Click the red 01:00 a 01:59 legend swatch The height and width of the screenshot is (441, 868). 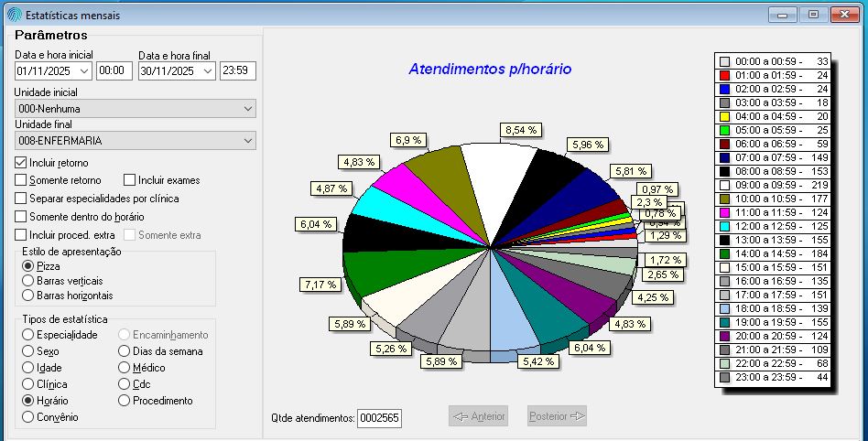click(724, 75)
